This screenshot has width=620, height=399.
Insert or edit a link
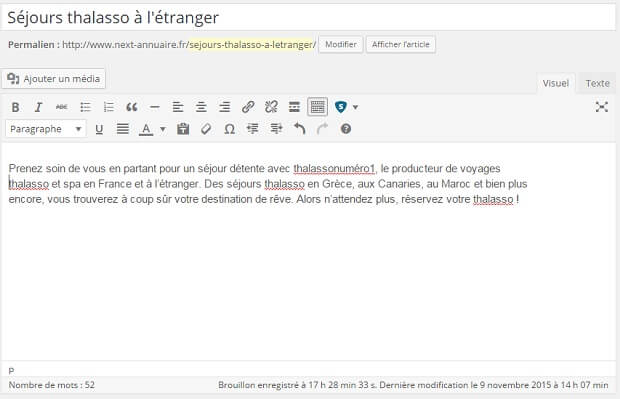(248, 107)
